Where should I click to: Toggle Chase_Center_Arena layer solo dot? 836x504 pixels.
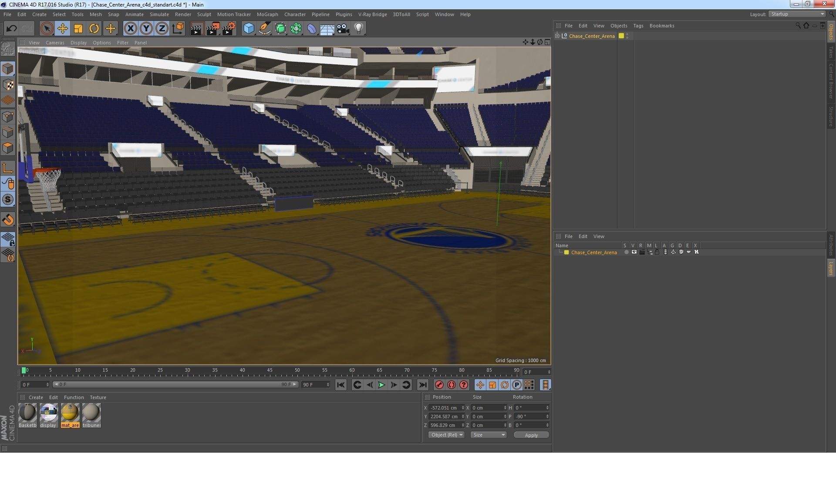[626, 252]
